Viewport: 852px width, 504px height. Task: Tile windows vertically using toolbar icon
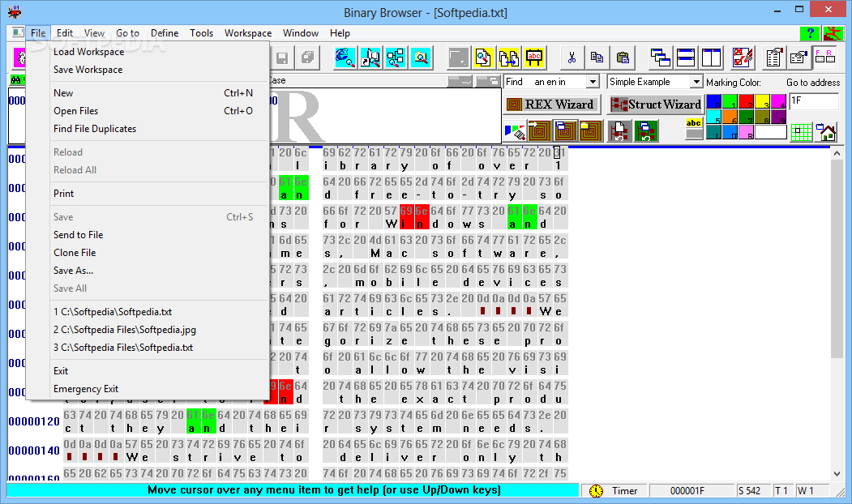point(711,58)
